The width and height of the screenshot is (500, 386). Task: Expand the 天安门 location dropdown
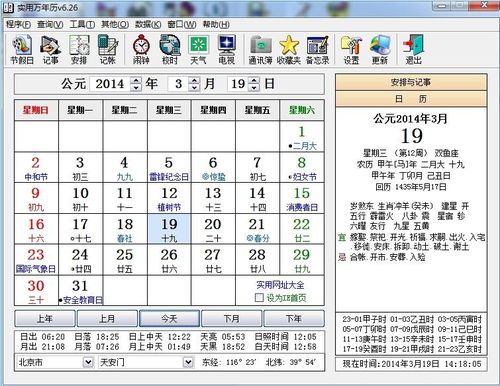click(x=188, y=362)
